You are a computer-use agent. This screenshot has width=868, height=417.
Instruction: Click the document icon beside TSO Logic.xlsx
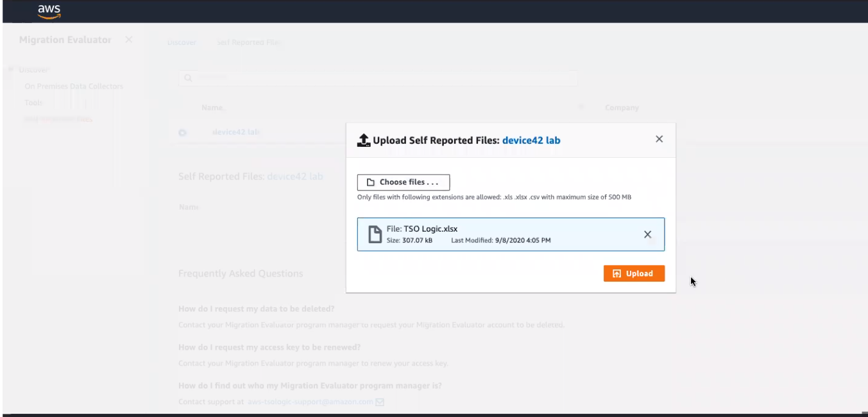pos(375,234)
